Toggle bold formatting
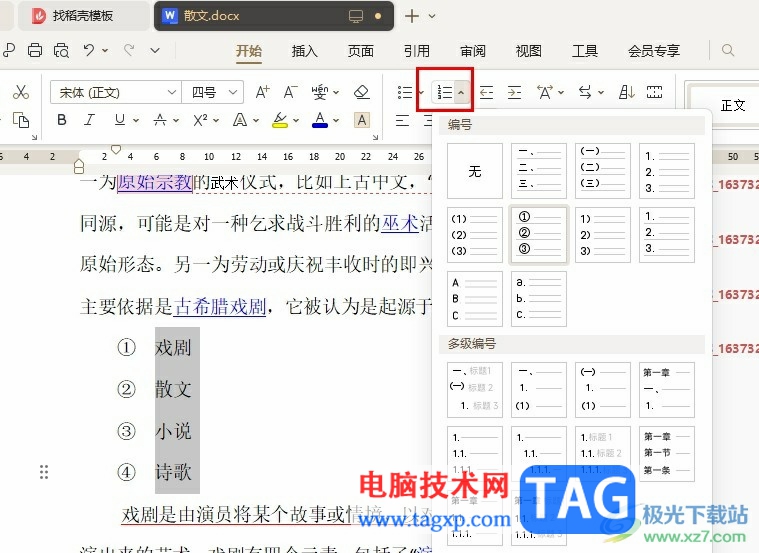759x553 pixels. (61, 120)
